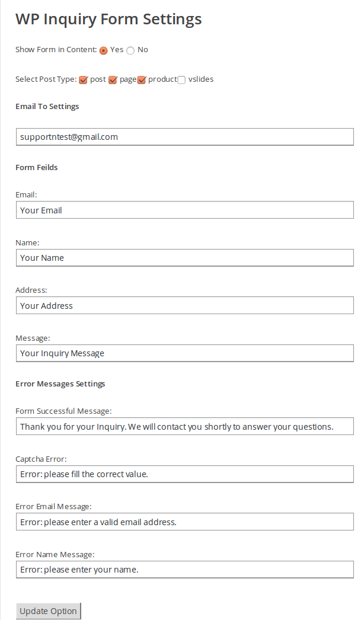Focus the Form Successful Message field
The width and height of the screenshot is (364, 620).
[x=185, y=426]
